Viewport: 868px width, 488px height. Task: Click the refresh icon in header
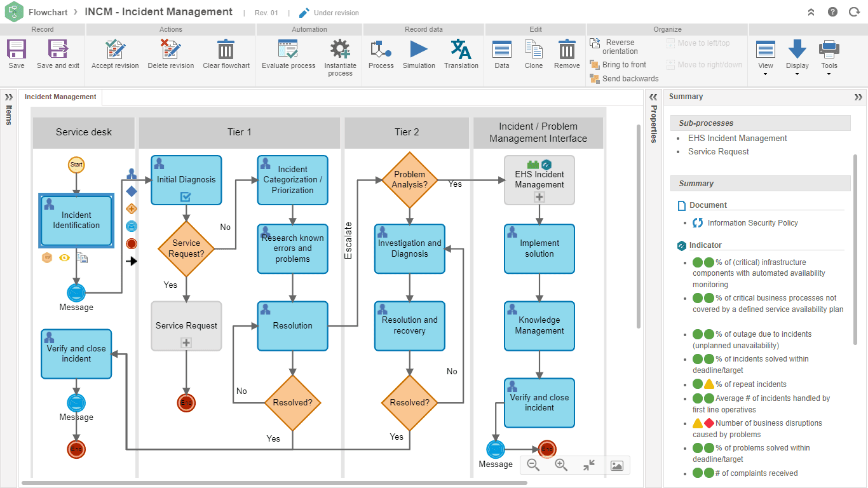pyautogui.click(x=854, y=12)
